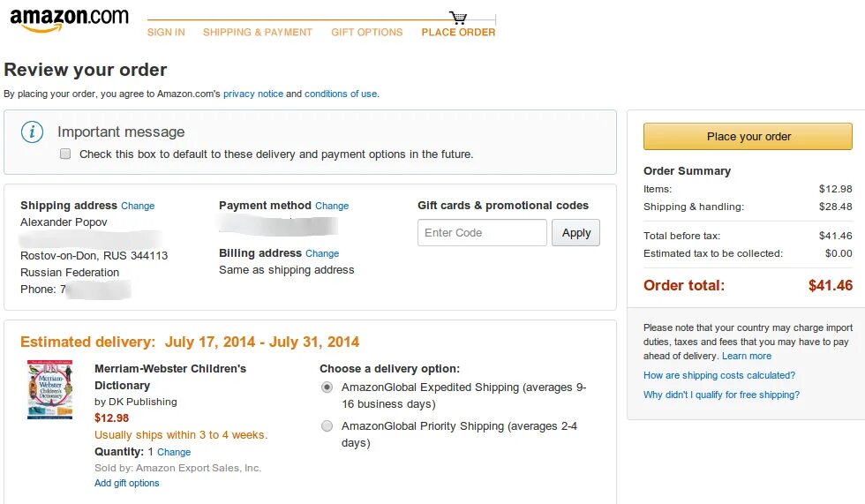Choose AmazonGlobal Priority Shipping option
The height and width of the screenshot is (504, 865).
pos(327,426)
